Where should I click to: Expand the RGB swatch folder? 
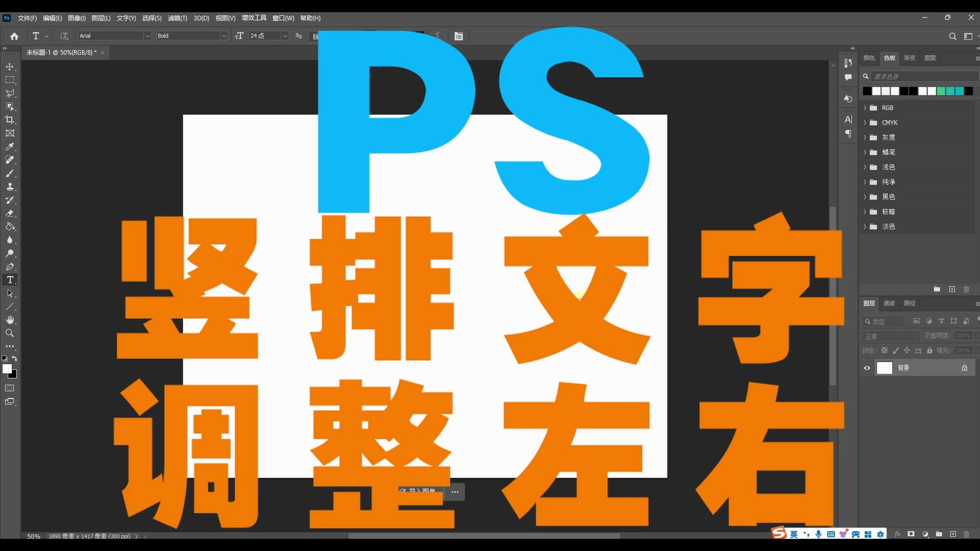(x=865, y=108)
